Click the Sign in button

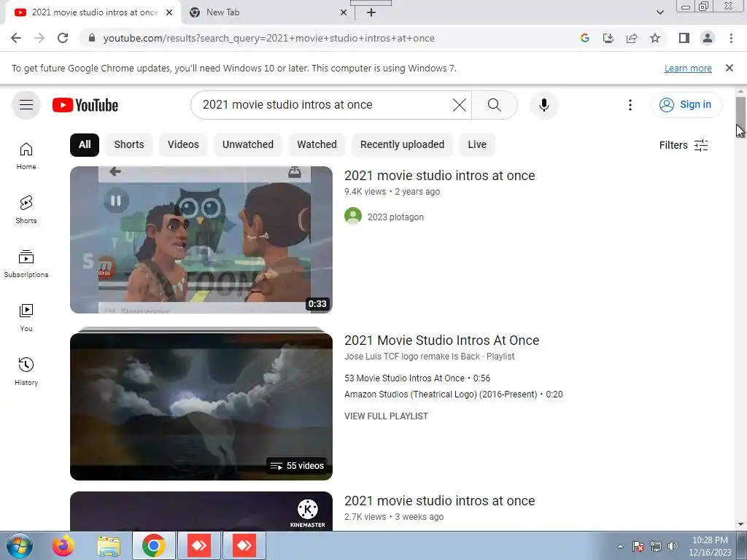coord(686,105)
